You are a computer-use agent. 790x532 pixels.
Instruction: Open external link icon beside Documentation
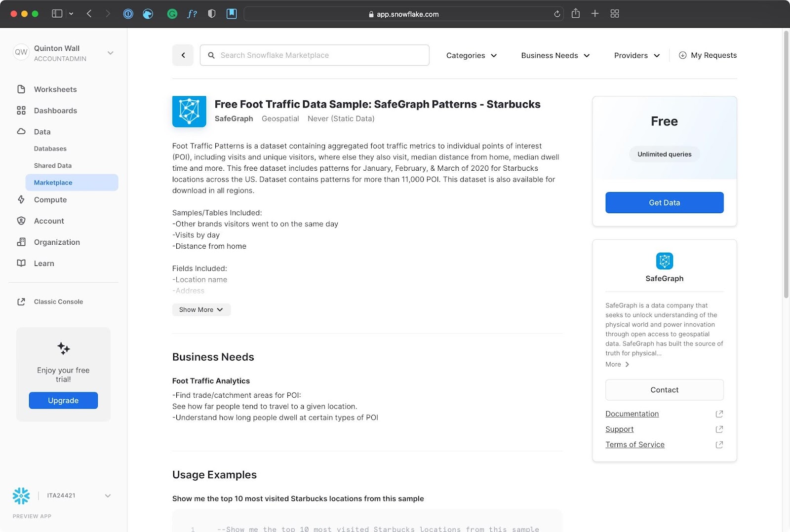coord(719,414)
